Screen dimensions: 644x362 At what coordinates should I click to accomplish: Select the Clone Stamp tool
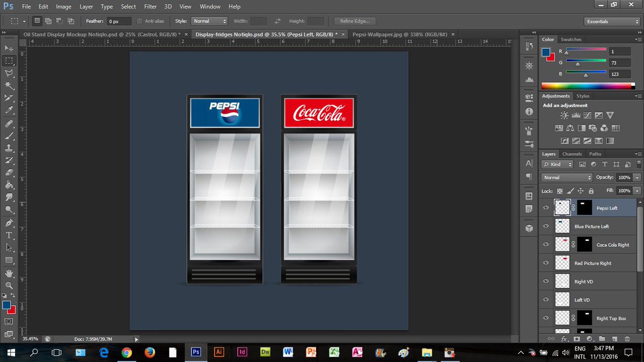pos(9,148)
